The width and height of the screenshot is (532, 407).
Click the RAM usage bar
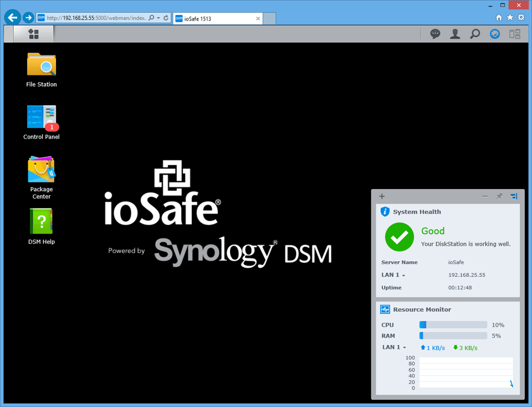(453, 335)
